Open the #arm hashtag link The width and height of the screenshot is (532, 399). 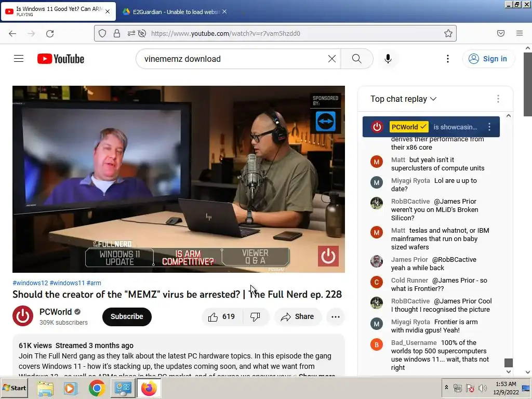(x=94, y=283)
